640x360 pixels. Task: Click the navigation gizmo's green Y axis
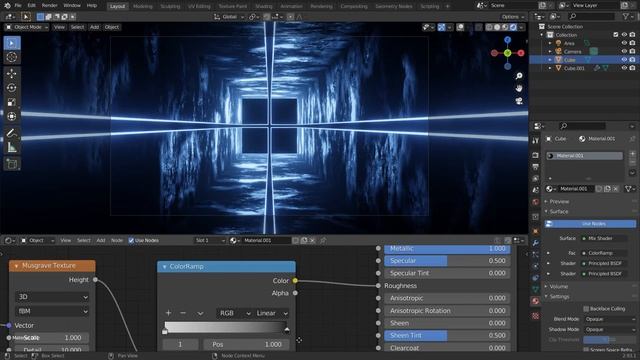coord(507,53)
